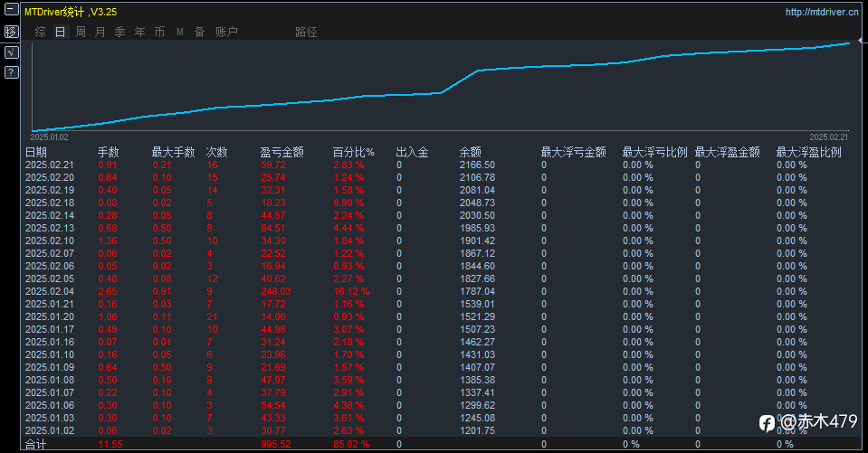
Task: Open the ? help icon
Action: pos(11,72)
